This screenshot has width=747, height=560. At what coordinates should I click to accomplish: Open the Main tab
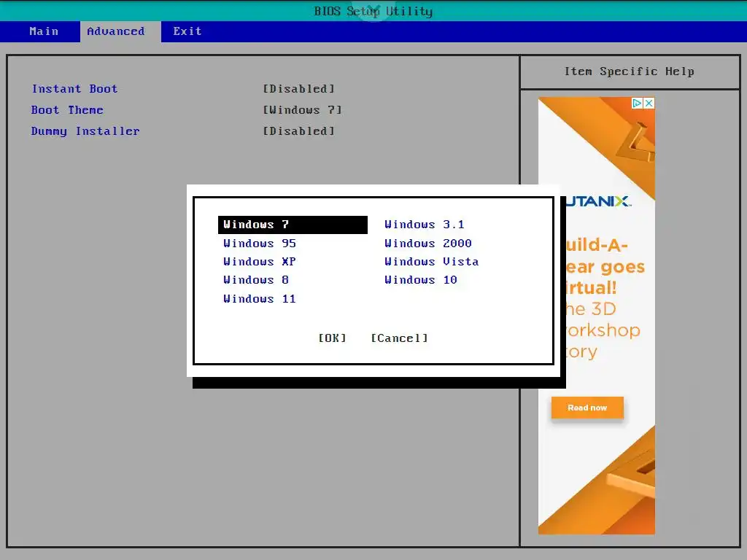point(44,31)
